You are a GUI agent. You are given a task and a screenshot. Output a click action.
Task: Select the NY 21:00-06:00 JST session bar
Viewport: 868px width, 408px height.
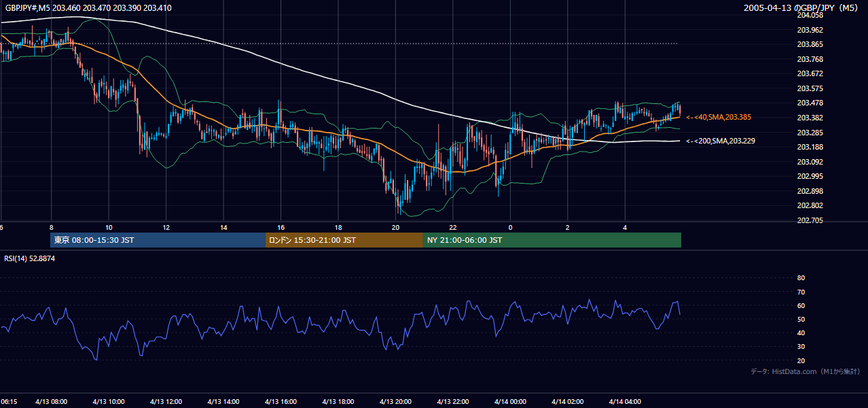click(552, 240)
